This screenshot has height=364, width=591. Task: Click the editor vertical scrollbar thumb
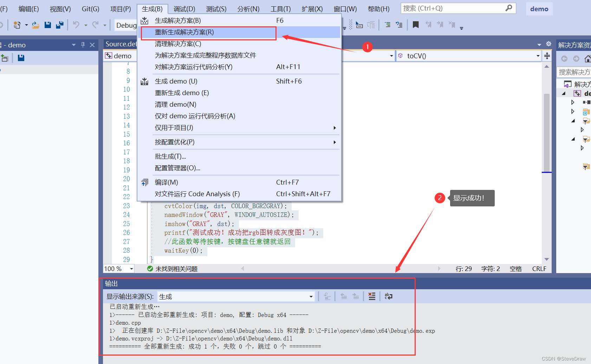click(547, 133)
